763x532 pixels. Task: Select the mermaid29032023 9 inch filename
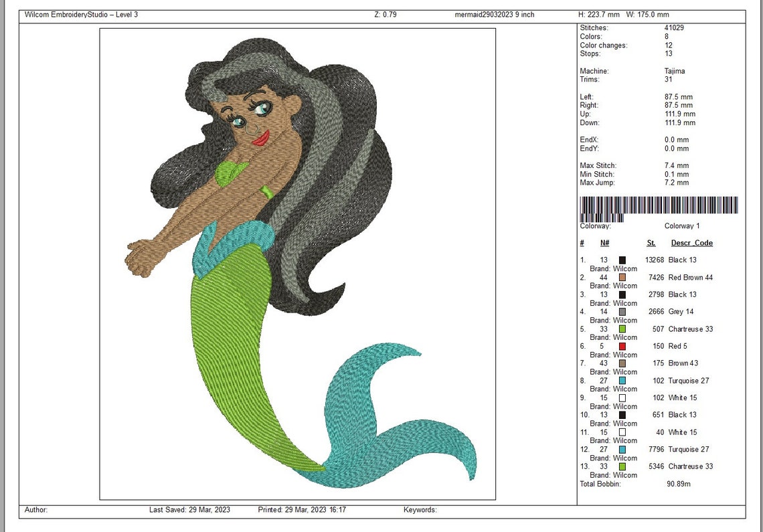tap(494, 14)
